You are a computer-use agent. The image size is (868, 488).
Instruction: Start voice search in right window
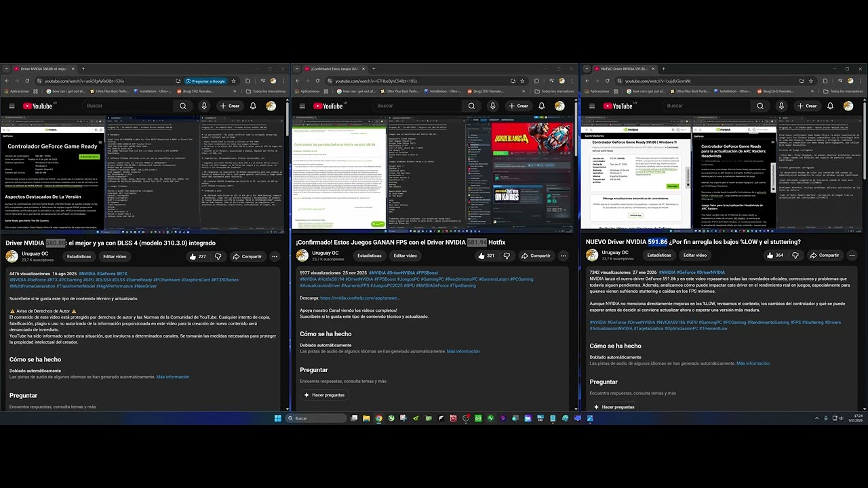pos(782,106)
